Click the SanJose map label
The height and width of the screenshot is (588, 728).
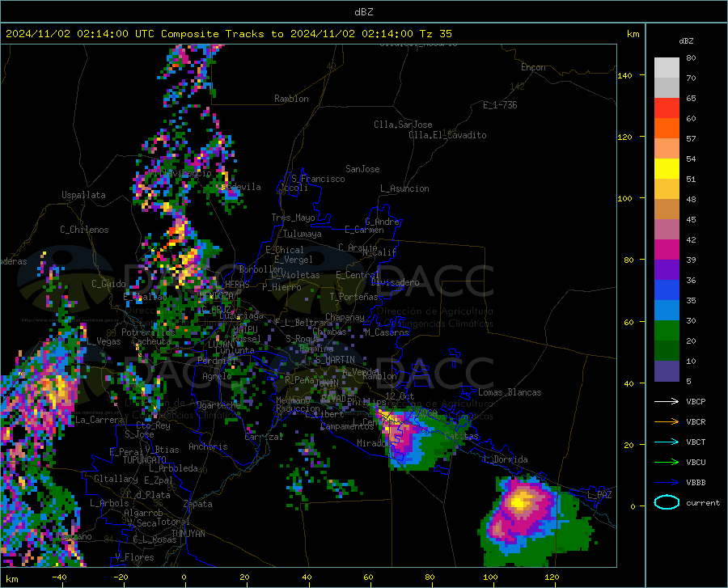(x=362, y=169)
